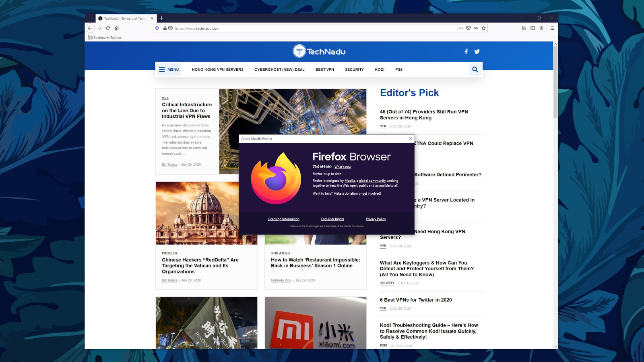Viewport: 644px width, 362px height.
Task: Toggle the sidebars icon
Action: [x=533, y=28]
